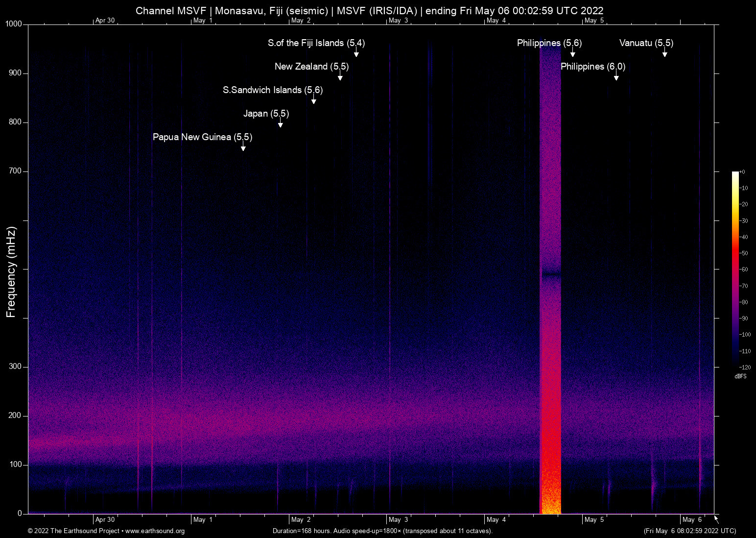Viewport: 756px width, 538px height.
Task: Click the Duration=168 hours footer text
Action: tap(382, 531)
